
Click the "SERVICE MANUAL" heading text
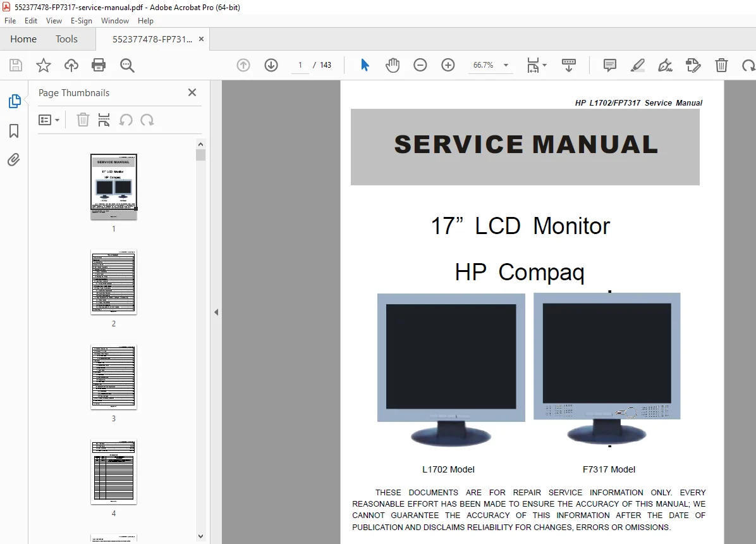pyautogui.click(x=526, y=144)
